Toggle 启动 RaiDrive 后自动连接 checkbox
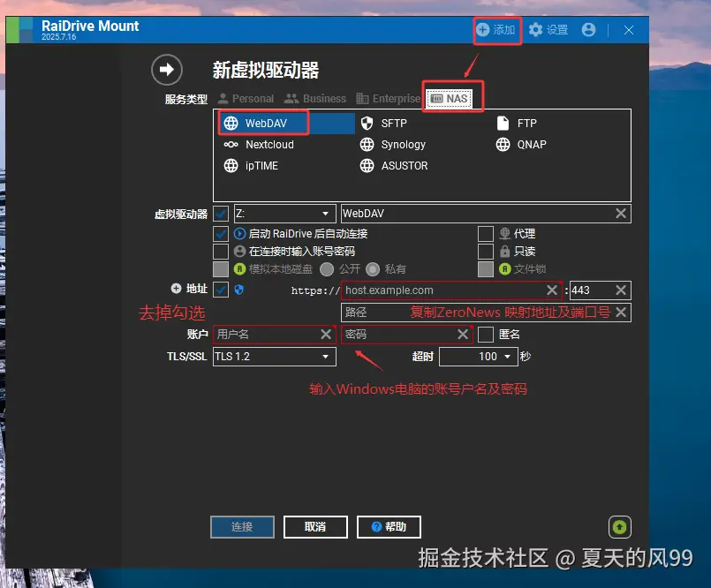Screen dimensions: 711x588 [221, 234]
